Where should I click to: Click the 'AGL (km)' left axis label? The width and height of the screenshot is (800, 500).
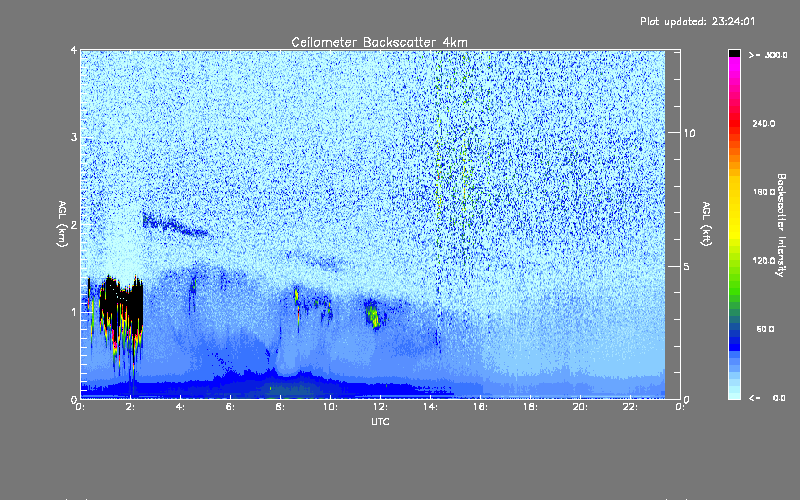coord(62,224)
